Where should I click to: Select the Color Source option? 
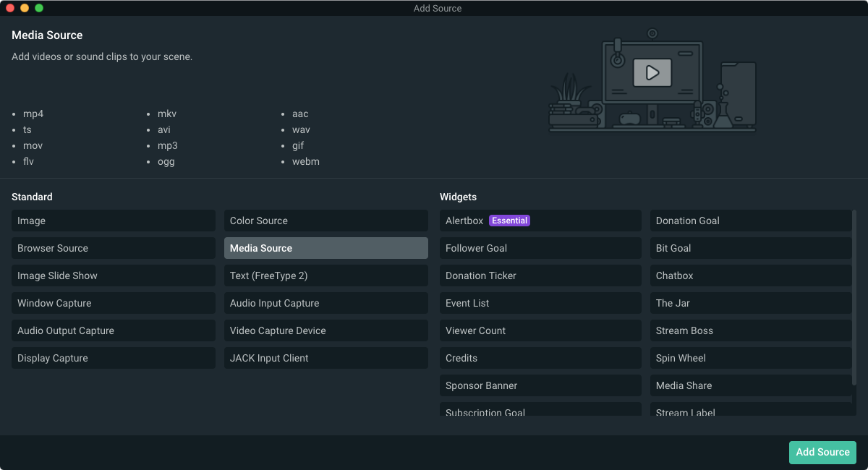[325, 221]
